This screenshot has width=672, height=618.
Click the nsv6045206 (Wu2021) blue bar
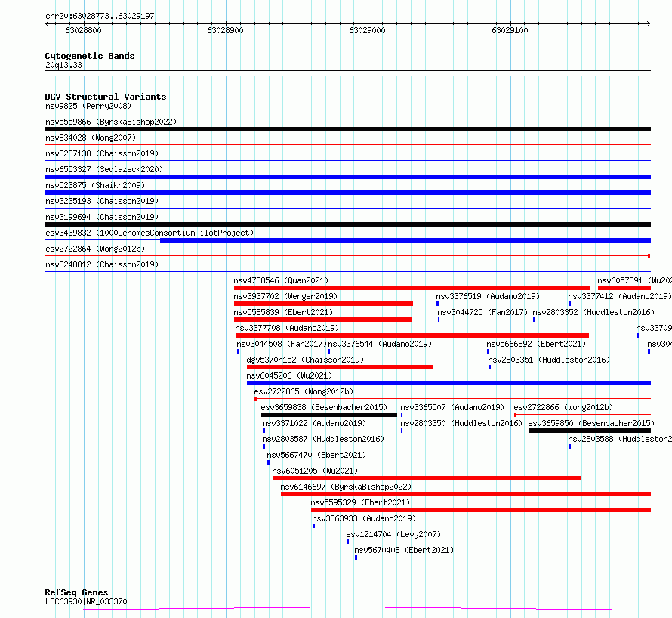[449, 383]
